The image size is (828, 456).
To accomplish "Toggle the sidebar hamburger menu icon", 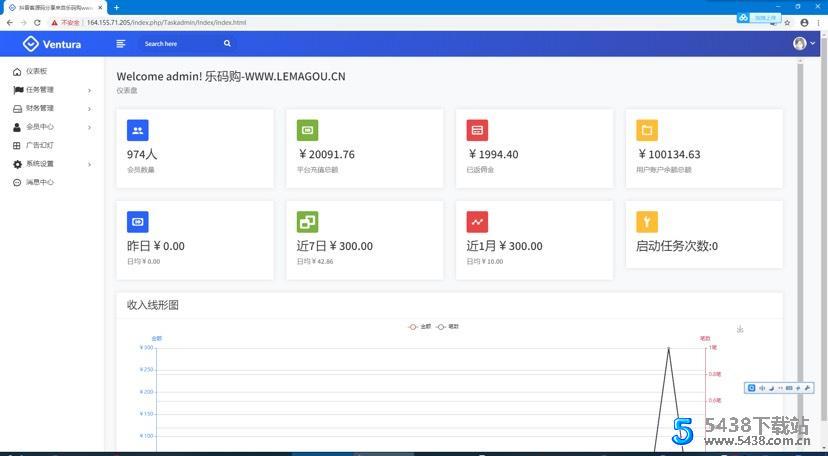I will (121, 44).
